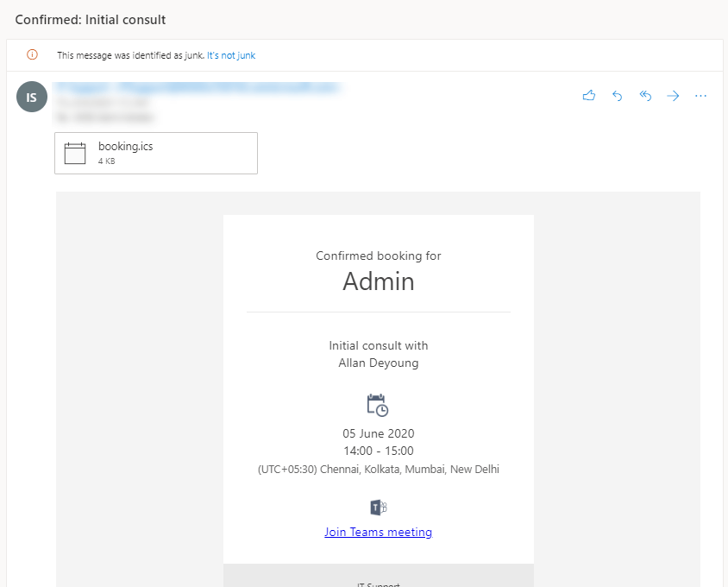The height and width of the screenshot is (587, 728).
Task: Select the "05 June 2020" date text
Action: pos(378,433)
